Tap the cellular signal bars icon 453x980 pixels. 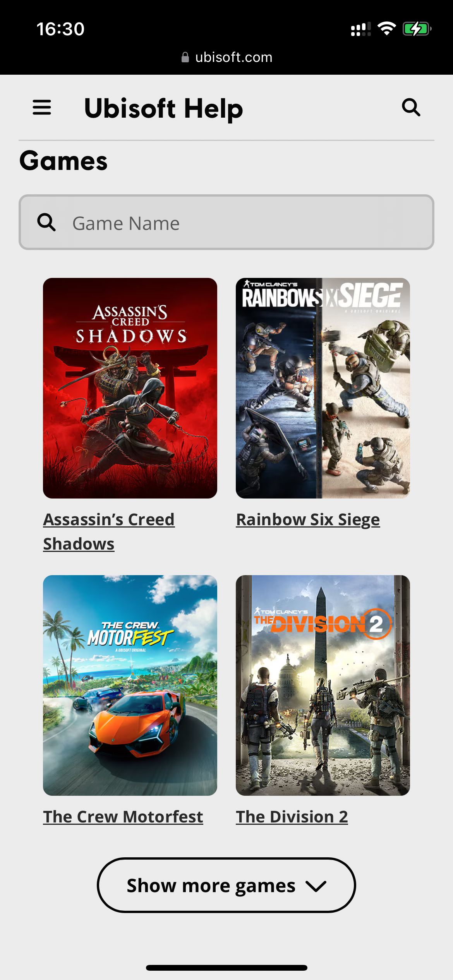(x=361, y=29)
